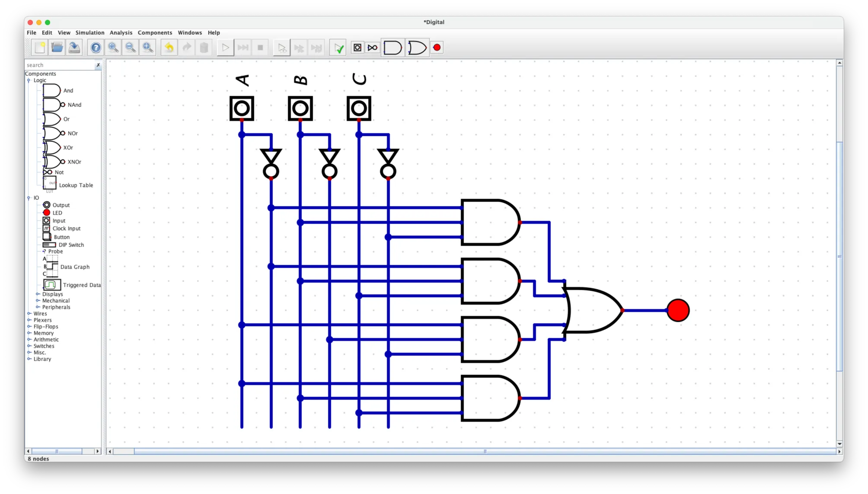Expand the Switches category
This screenshot has width=868, height=494.
click(29, 346)
